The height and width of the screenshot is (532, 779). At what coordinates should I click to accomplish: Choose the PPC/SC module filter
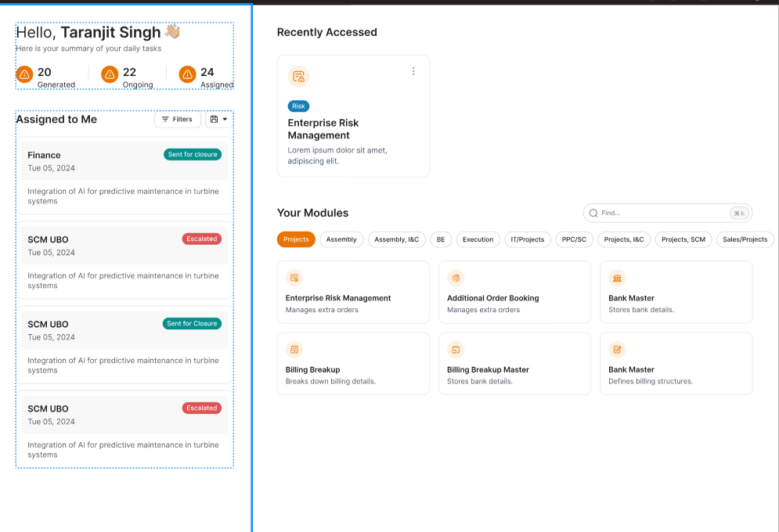pyautogui.click(x=574, y=239)
